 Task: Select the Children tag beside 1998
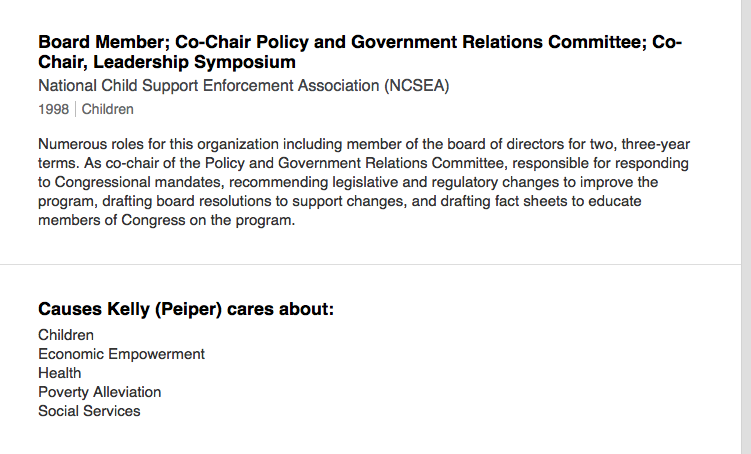pos(107,110)
